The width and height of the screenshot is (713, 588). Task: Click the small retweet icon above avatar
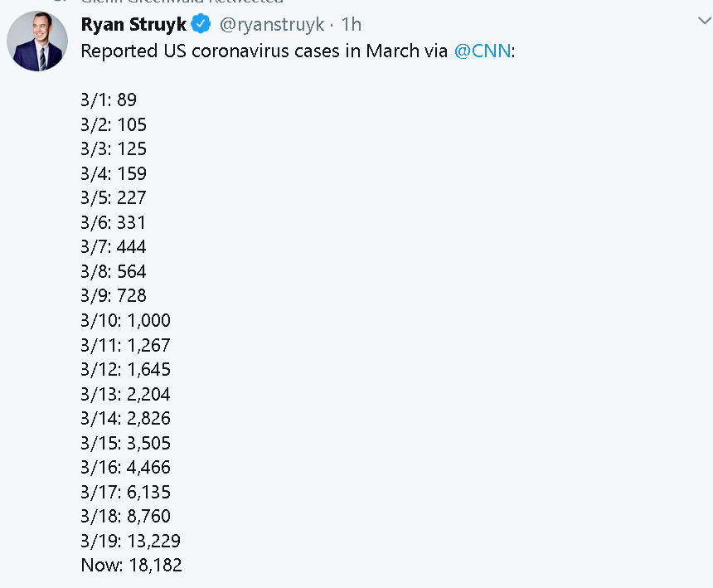(x=61, y=1)
